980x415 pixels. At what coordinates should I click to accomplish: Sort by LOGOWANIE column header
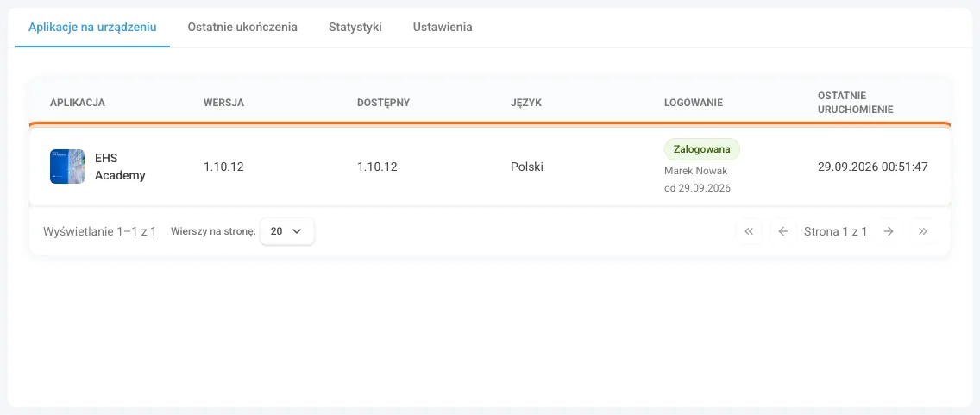coord(693,103)
